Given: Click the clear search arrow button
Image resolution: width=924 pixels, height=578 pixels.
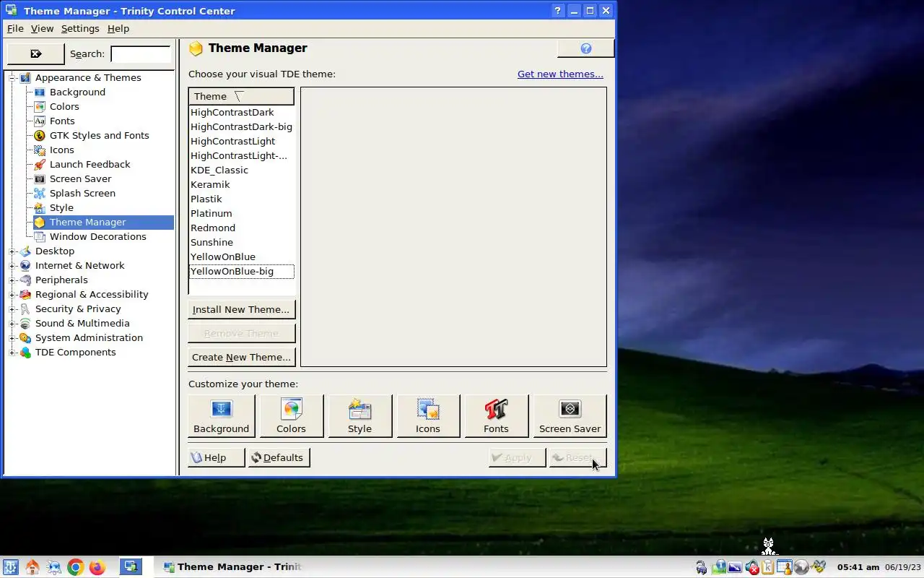Looking at the screenshot, I should coord(36,53).
